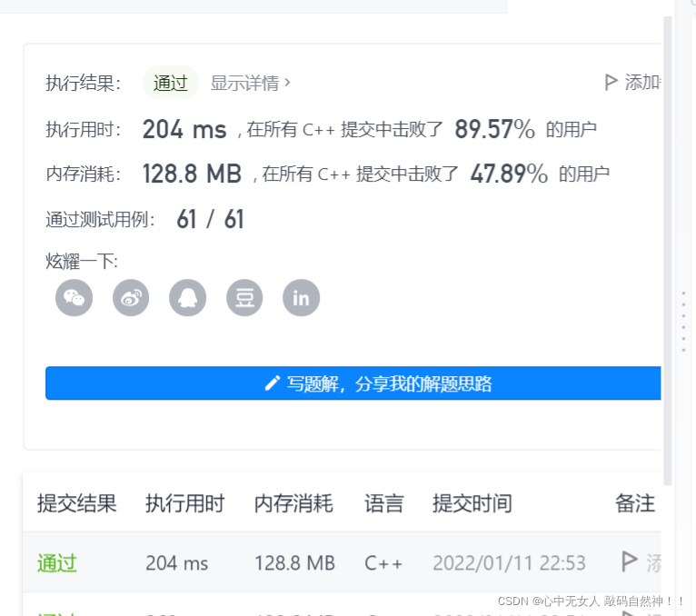This screenshot has width=696, height=616.
Task: Click the vertical dotted panel resize handle
Action: coord(683,322)
